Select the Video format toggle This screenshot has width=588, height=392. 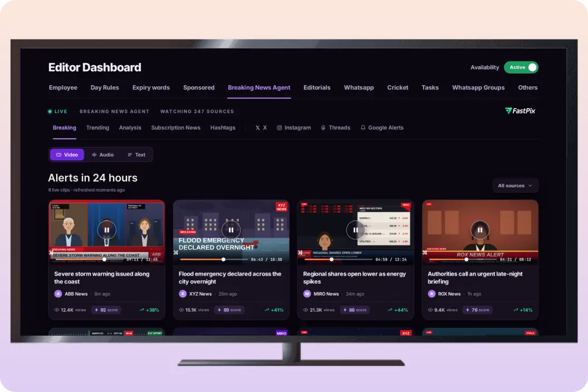pos(67,155)
